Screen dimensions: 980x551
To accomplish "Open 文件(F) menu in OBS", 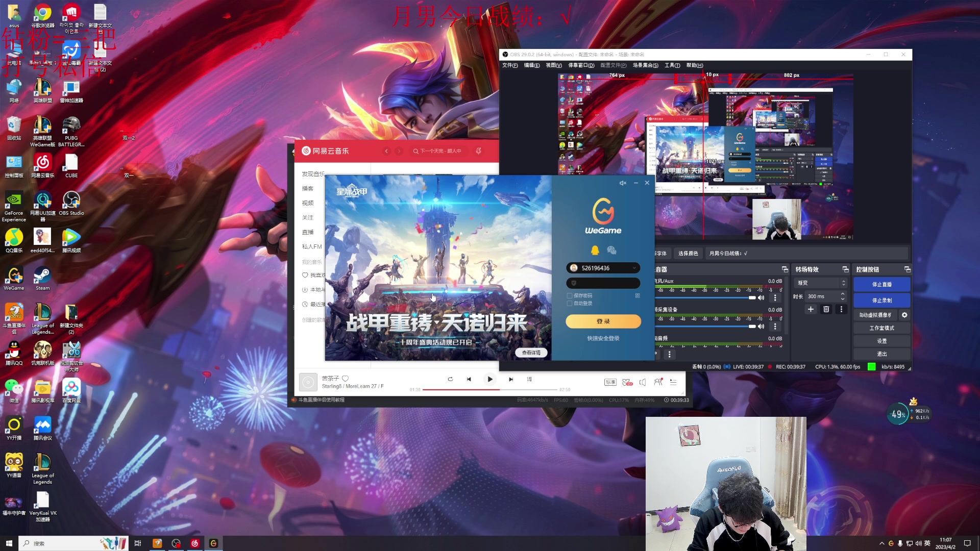I will [x=510, y=65].
